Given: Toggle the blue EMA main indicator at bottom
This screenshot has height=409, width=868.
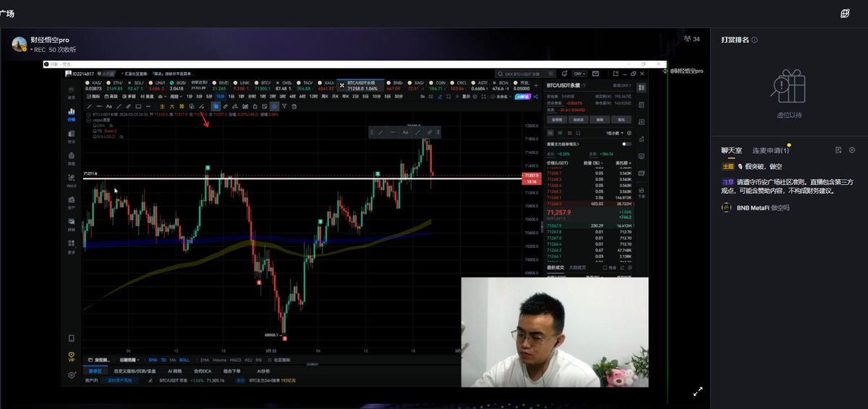Looking at the screenshot, I should click(153, 360).
